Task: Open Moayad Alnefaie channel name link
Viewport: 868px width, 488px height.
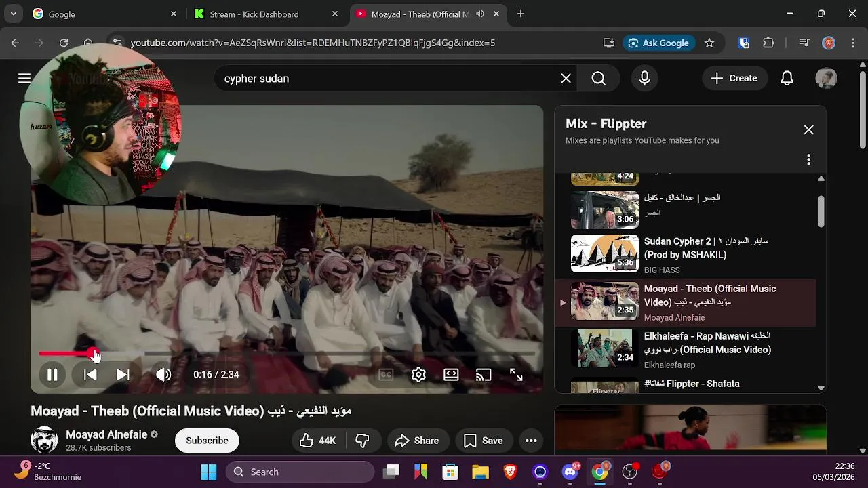Action: (x=106, y=434)
